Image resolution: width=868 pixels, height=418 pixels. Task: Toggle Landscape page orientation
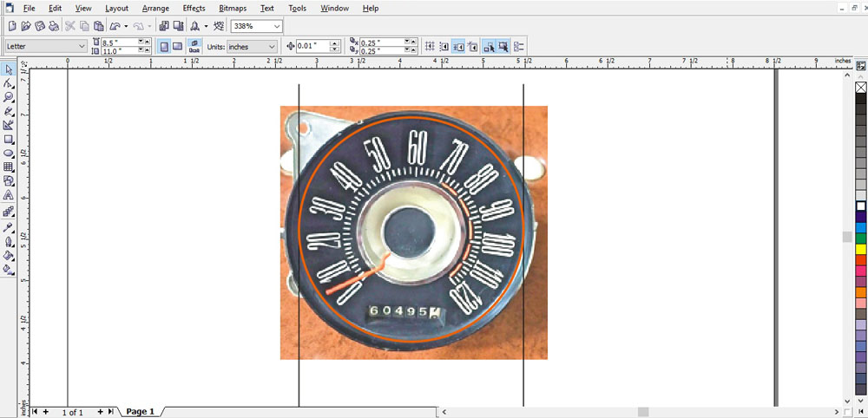click(177, 47)
